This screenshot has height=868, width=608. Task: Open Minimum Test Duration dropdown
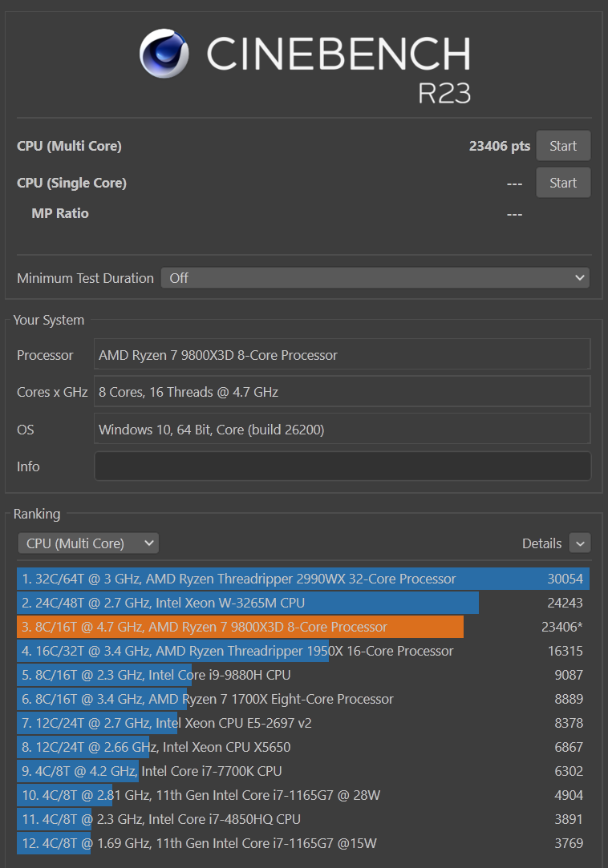point(375,278)
